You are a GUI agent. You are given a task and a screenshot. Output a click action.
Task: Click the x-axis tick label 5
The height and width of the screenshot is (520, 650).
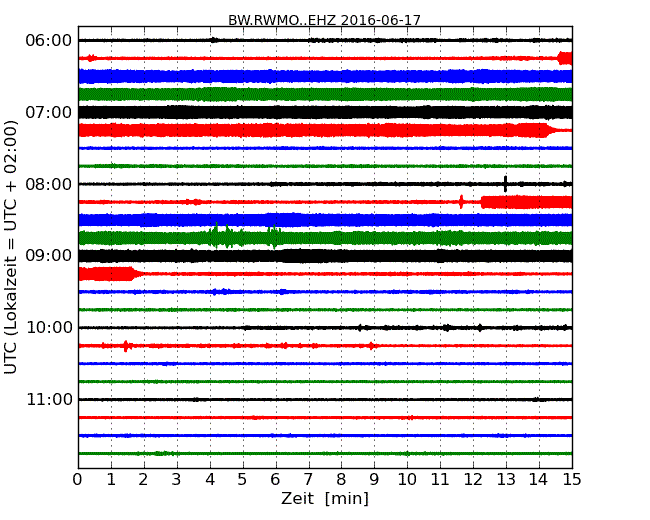click(243, 480)
